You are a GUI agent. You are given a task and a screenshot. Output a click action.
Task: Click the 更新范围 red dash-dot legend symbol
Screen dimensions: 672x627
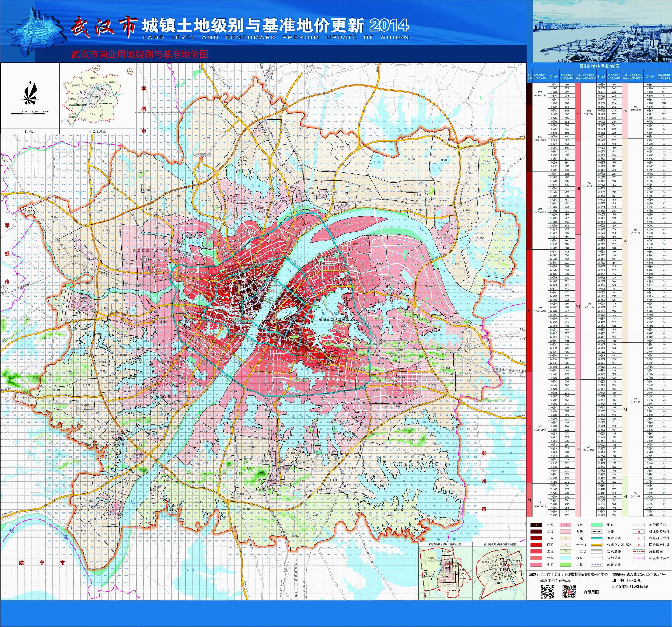[x=639, y=551]
